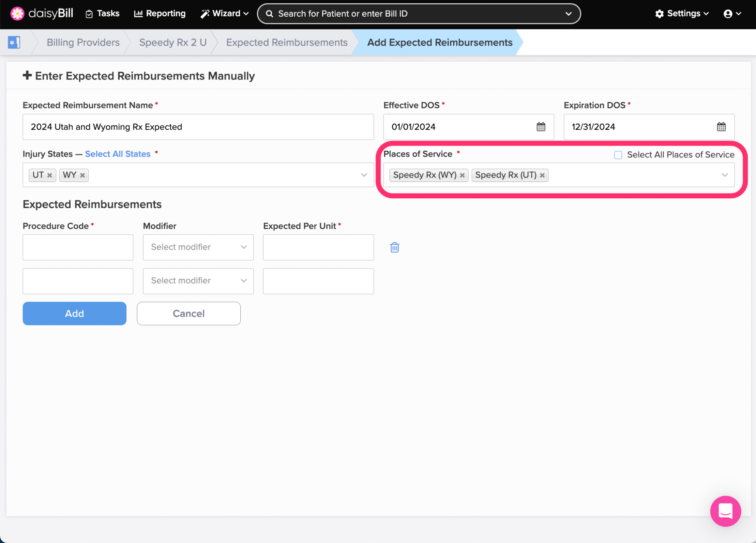Click the blue Add button
This screenshot has width=756, height=543.
tap(75, 314)
